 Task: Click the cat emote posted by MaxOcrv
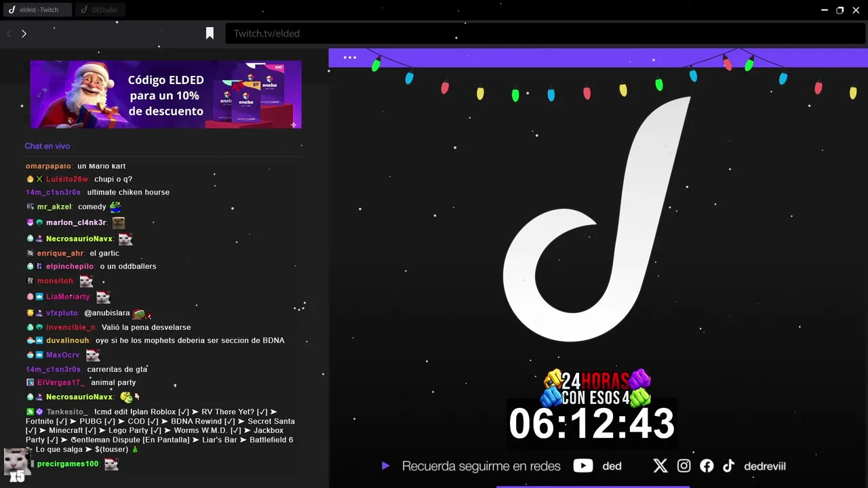(x=93, y=355)
